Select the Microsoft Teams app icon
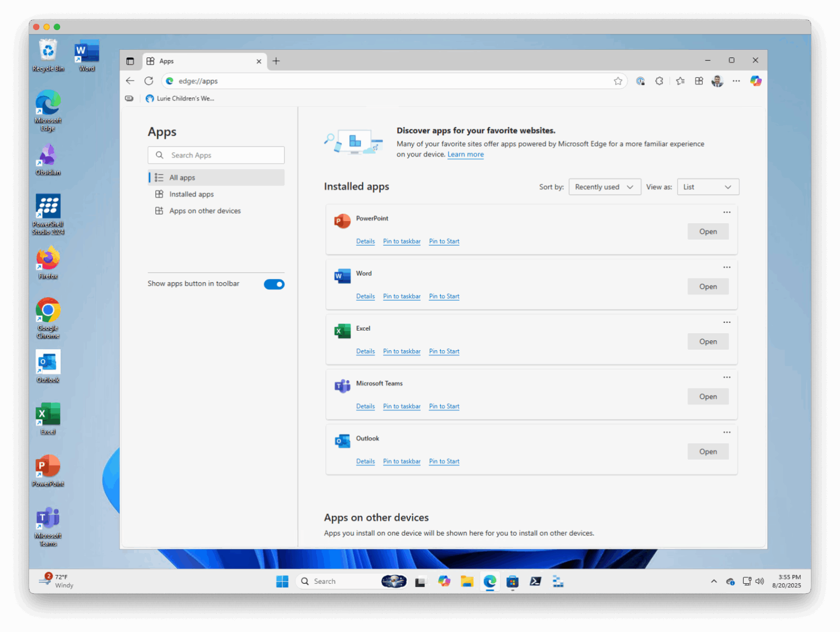This screenshot has width=840, height=632. pyautogui.click(x=342, y=386)
